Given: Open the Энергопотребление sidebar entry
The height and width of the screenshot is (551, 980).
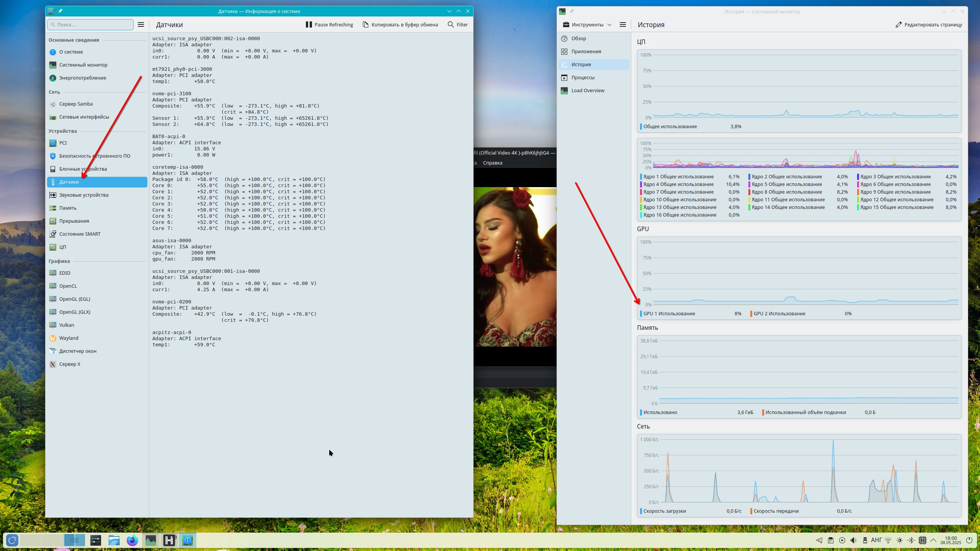Looking at the screenshot, I should 82,78.
